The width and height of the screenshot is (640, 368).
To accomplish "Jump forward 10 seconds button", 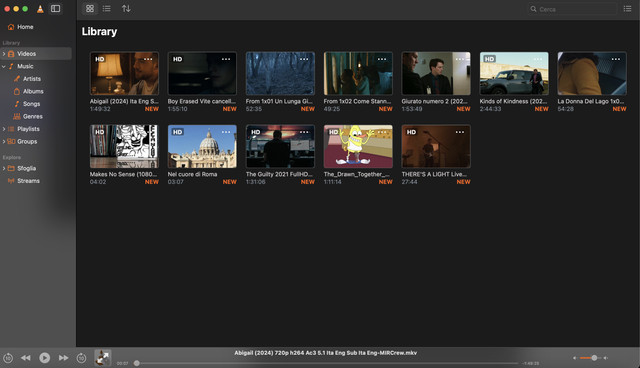I will 81,358.
